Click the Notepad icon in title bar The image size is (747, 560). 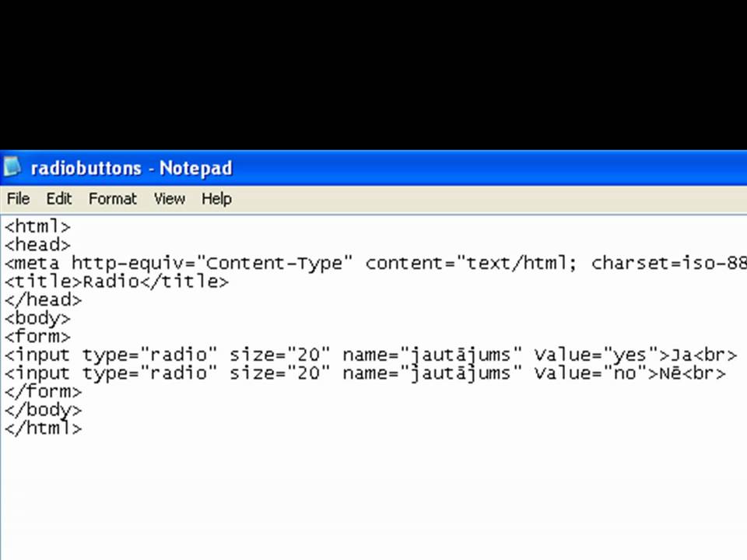tap(12, 167)
